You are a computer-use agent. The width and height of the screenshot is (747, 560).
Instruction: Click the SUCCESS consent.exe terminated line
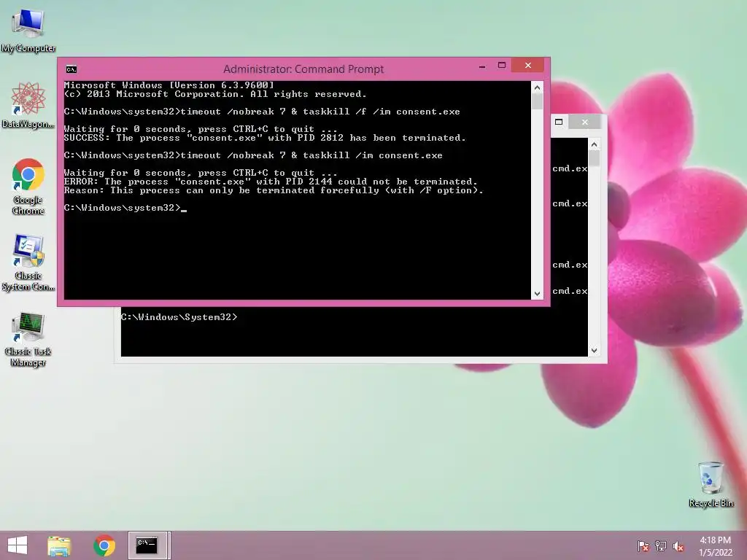tap(265, 138)
